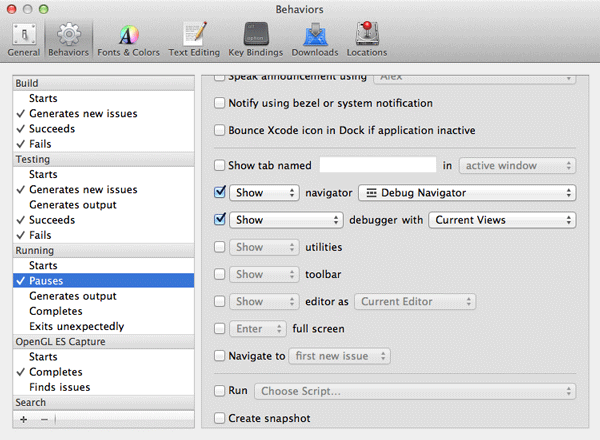Open the Show dropdown for navigator
The image size is (600, 440).
tap(264, 193)
